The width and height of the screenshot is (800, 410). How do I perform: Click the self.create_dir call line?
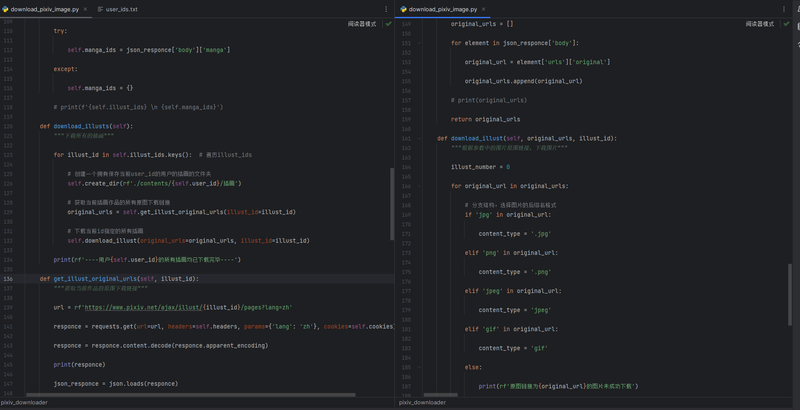click(154, 184)
